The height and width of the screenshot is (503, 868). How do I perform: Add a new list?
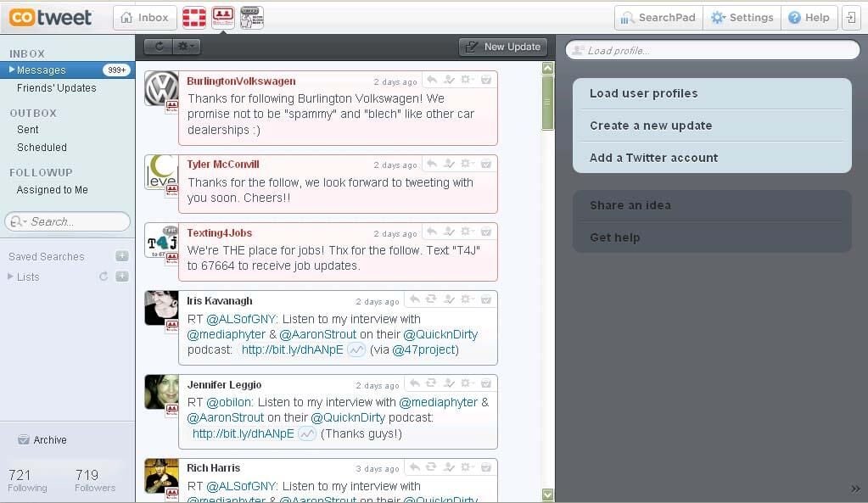click(x=122, y=277)
